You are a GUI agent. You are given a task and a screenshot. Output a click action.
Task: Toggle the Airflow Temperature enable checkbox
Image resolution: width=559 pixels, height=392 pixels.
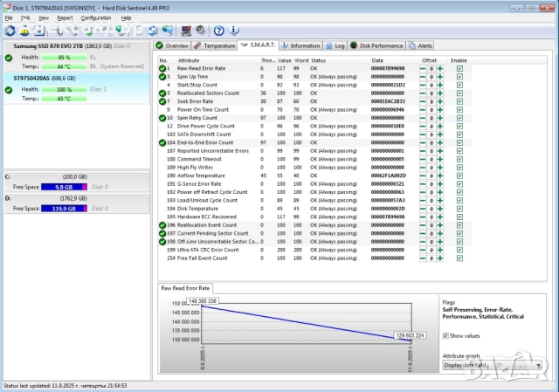(x=459, y=175)
